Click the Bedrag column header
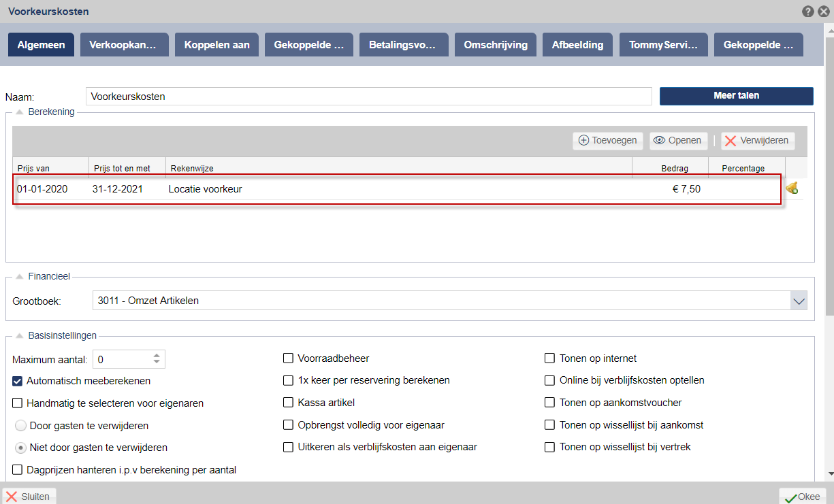The height and width of the screenshot is (504, 834). click(671, 168)
